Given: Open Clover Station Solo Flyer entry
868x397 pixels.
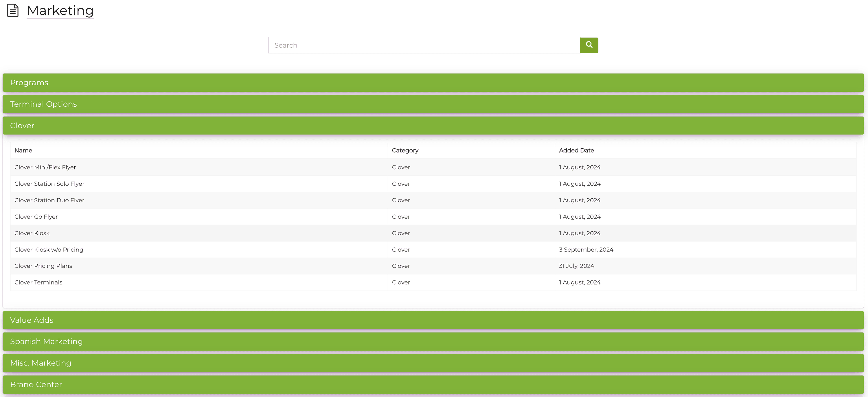Looking at the screenshot, I should (49, 184).
